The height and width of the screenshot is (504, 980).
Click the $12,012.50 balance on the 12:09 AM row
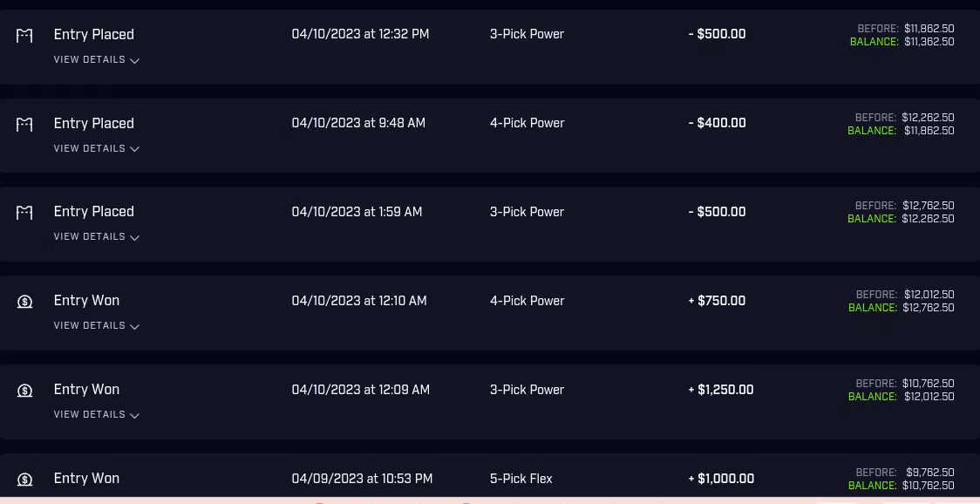pyautogui.click(x=929, y=397)
